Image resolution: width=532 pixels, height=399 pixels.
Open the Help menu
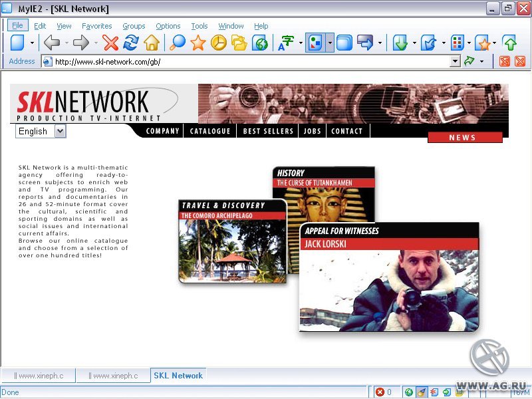click(x=261, y=26)
